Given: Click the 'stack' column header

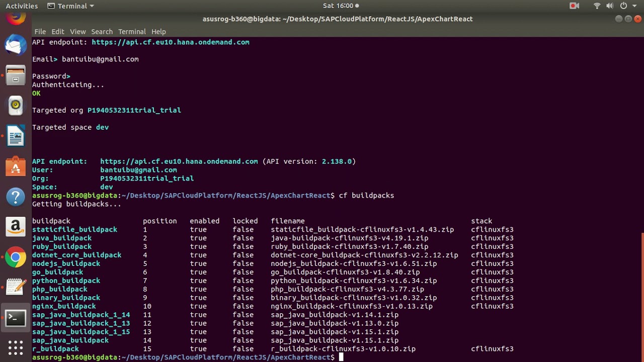Looking at the screenshot, I should (x=481, y=221).
